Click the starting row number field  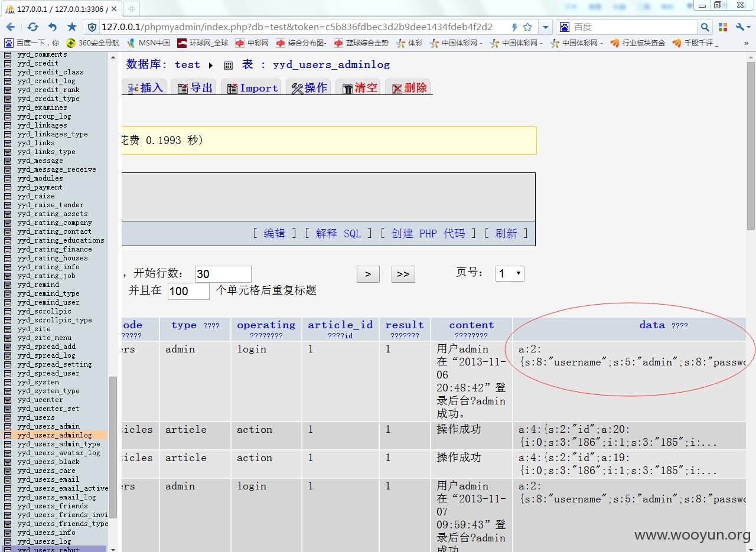click(223, 274)
